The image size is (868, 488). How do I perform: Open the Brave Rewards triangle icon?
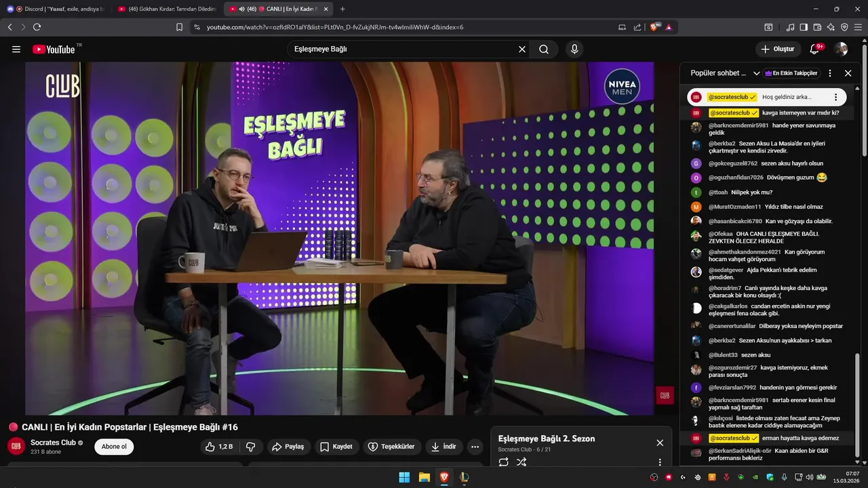[669, 27]
